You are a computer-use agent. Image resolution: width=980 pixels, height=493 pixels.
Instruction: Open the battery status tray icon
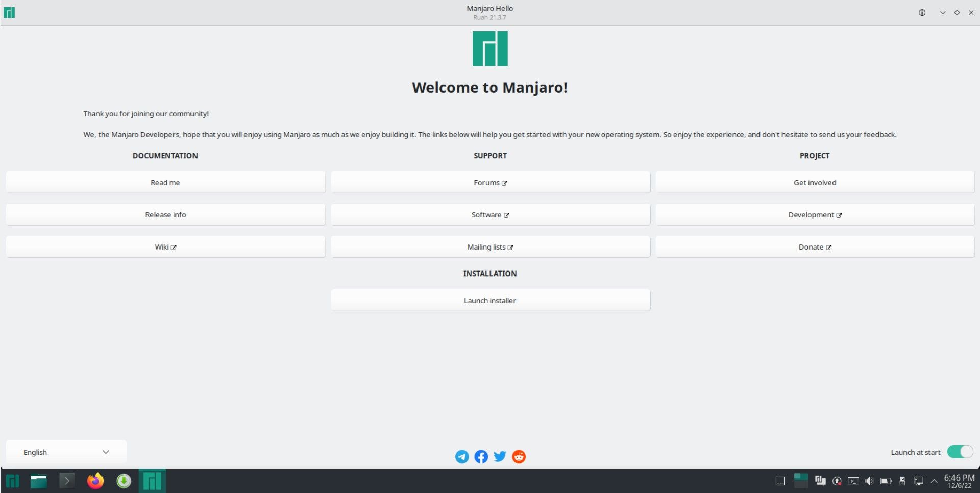point(886,481)
